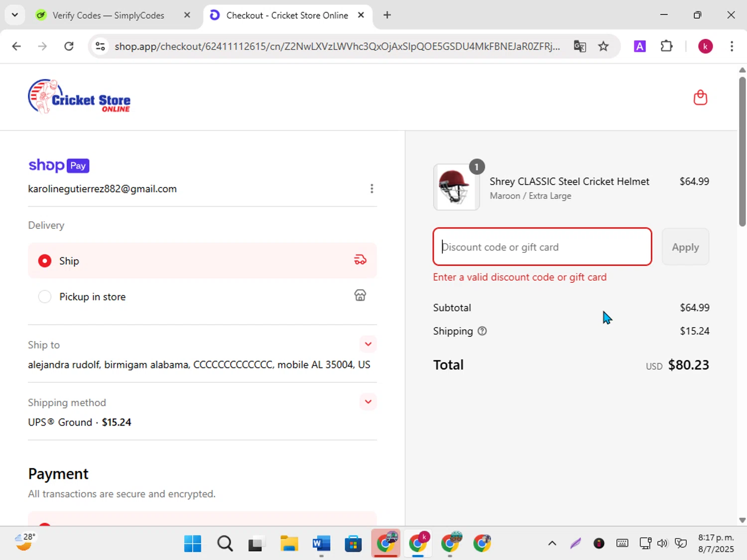Open the purple A extension
The height and width of the screenshot is (560, 747).
click(640, 46)
